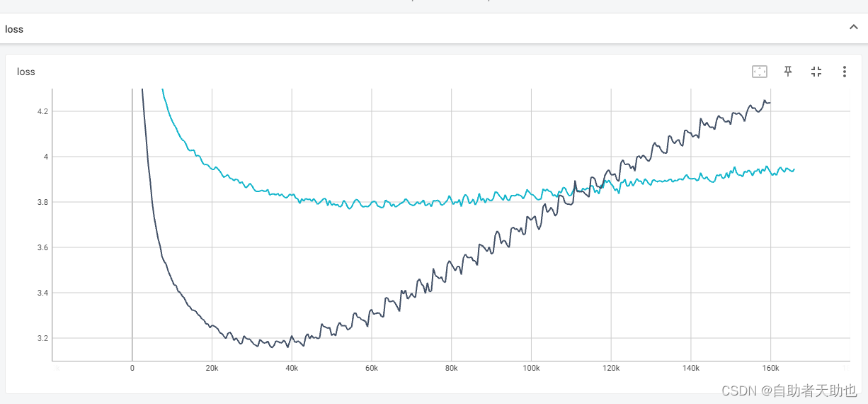Click the 20k x-axis tick label

(212, 369)
